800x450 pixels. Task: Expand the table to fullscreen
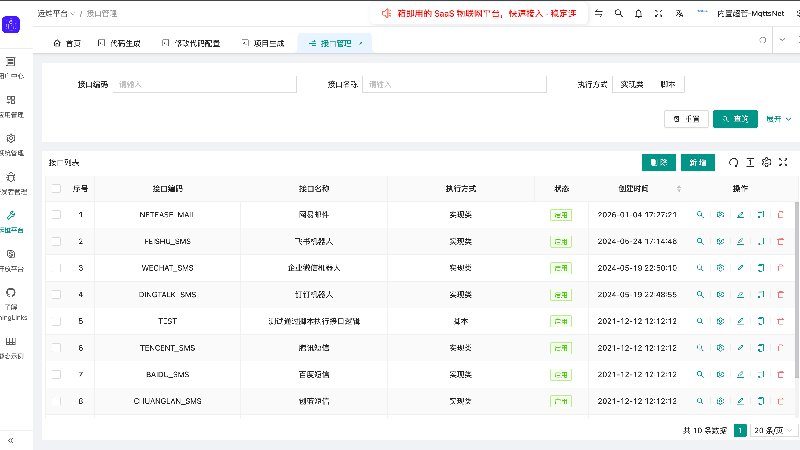783,162
